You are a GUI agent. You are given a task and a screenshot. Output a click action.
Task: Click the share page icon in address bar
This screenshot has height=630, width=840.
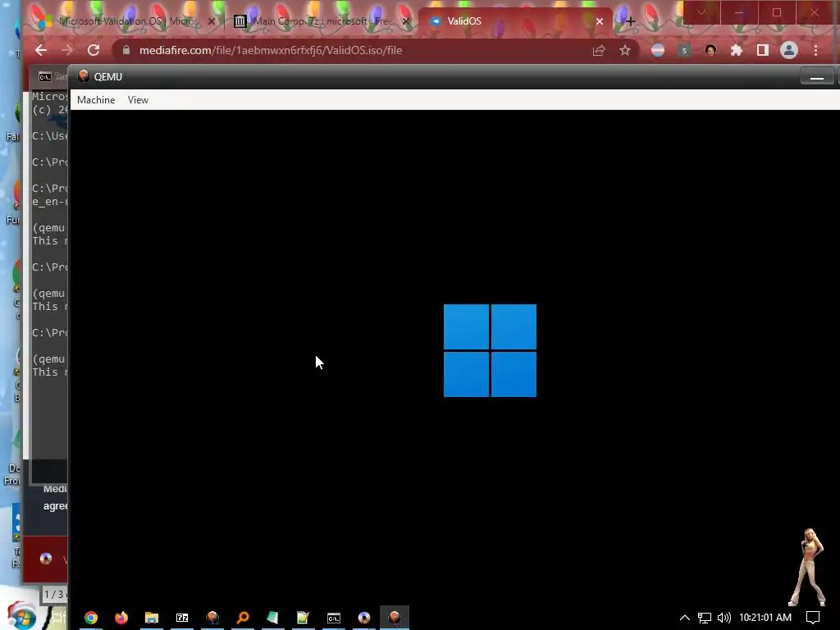pos(598,50)
